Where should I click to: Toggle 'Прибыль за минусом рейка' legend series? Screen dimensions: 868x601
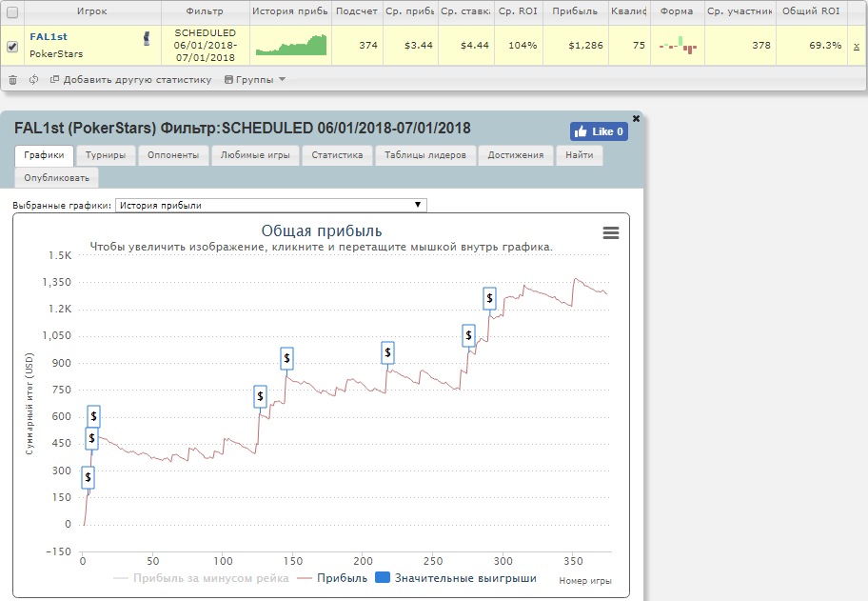(x=201, y=578)
